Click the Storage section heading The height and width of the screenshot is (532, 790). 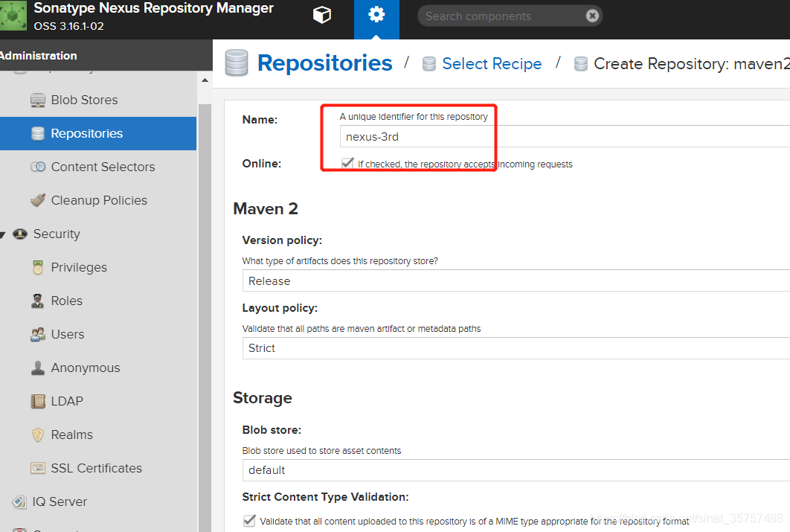pyautogui.click(x=263, y=397)
